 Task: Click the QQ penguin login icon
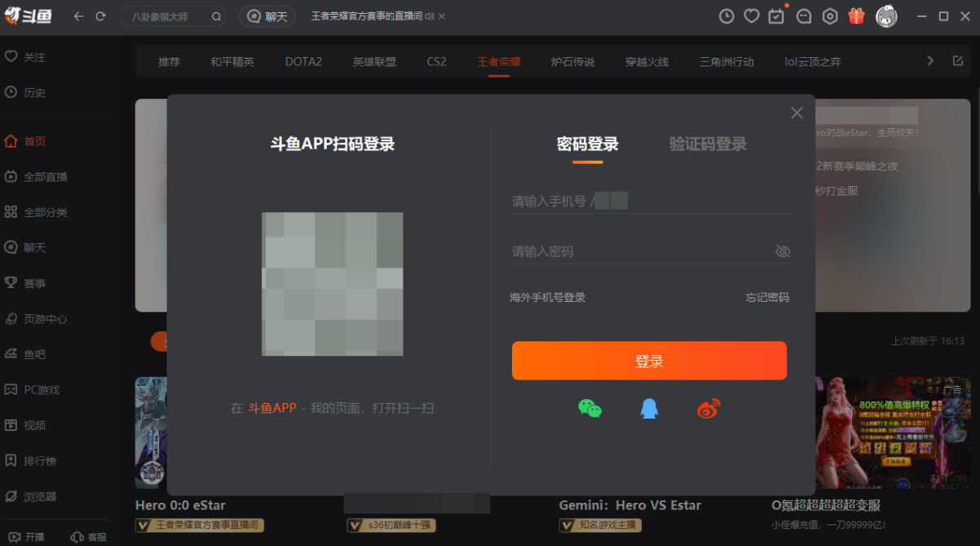click(x=648, y=408)
